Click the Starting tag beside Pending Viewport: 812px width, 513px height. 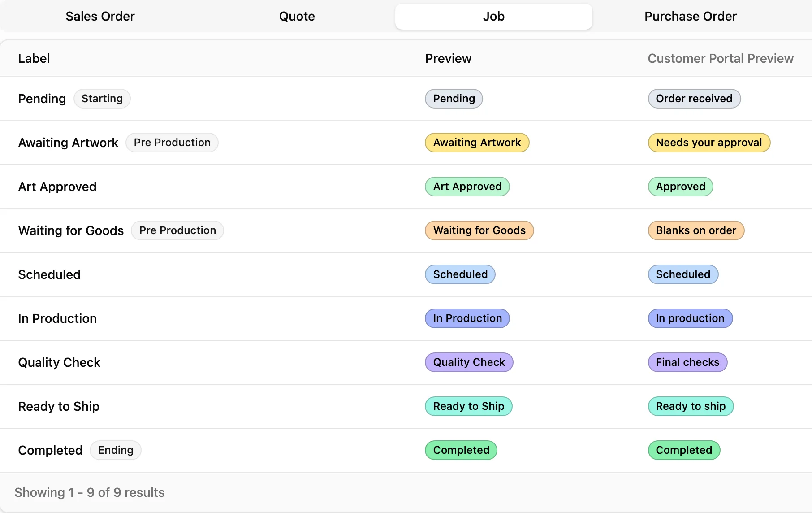(102, 99)
